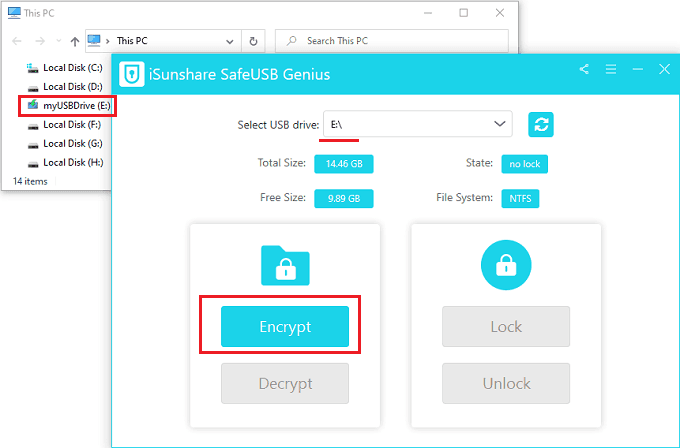
Task: Click the This PC address bar path
Action: (132, 41)
